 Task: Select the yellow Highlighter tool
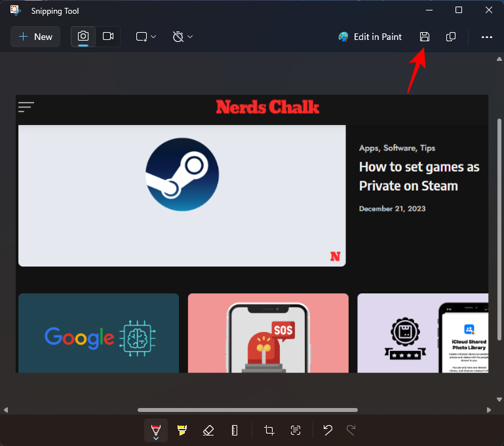(x=182, y=430)
